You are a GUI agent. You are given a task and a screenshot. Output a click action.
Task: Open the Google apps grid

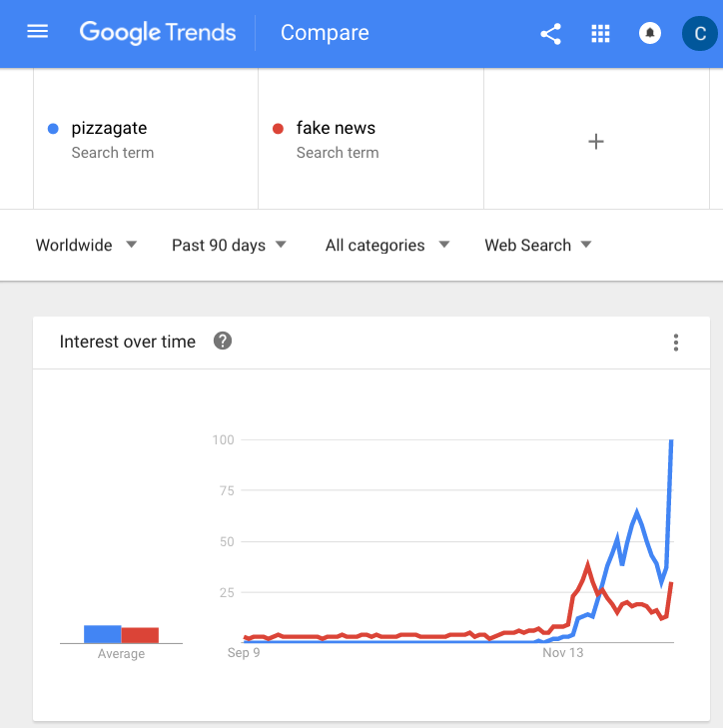[600, 33]
